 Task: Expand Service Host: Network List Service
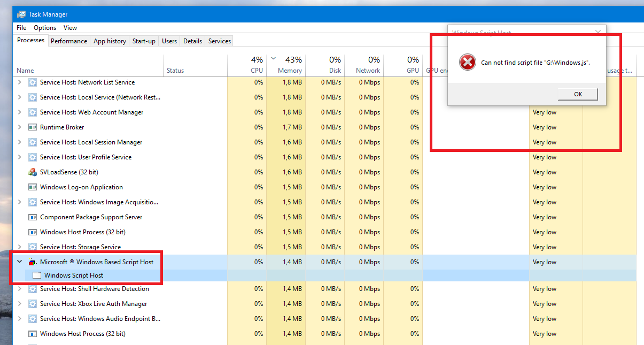coord(20,82)
